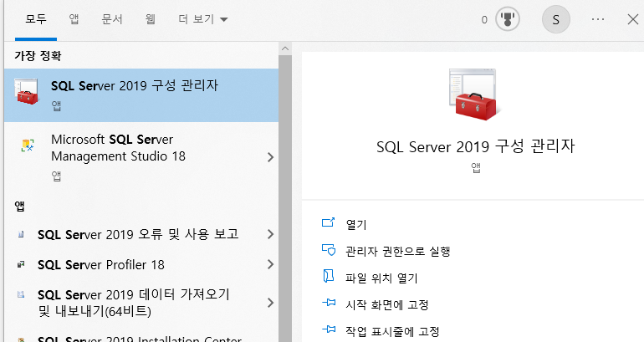Expand the 데이터 가져오기 및 내보내기 chevron
This screenshot has height=342, width=644.
point(270,303)
